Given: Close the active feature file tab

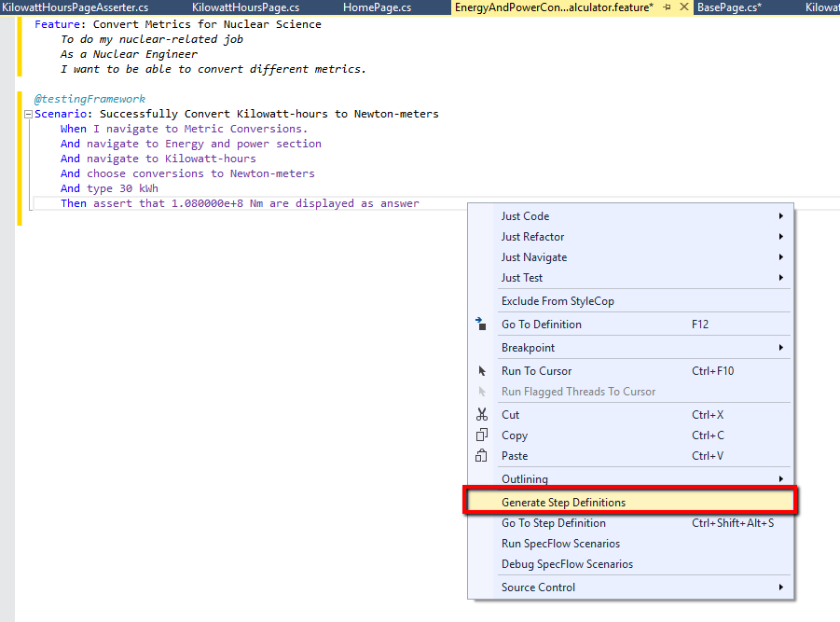Looking at the screenshot, I should click(683, 7).
